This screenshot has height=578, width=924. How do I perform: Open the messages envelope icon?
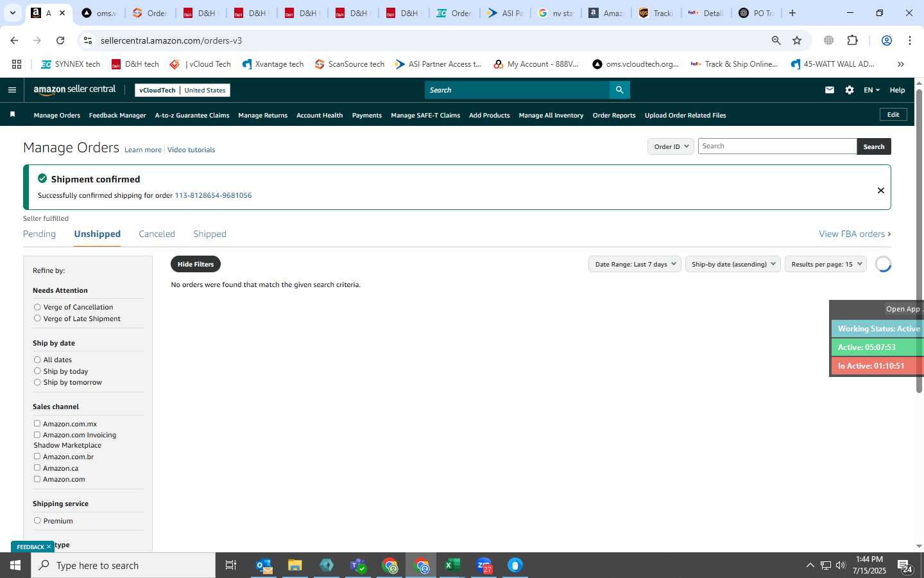pyautogui.click(x=830, y=90)
